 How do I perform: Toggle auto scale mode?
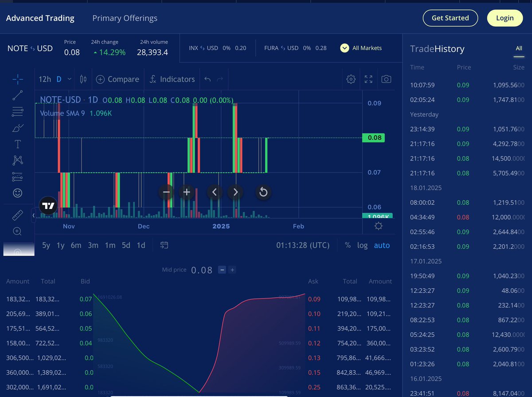382,245
